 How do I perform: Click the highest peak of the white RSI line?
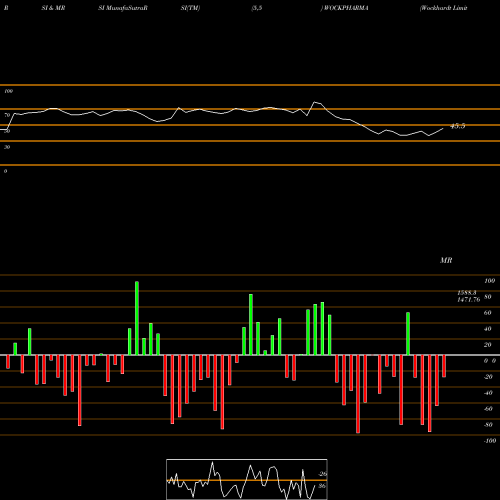point(315,102)
